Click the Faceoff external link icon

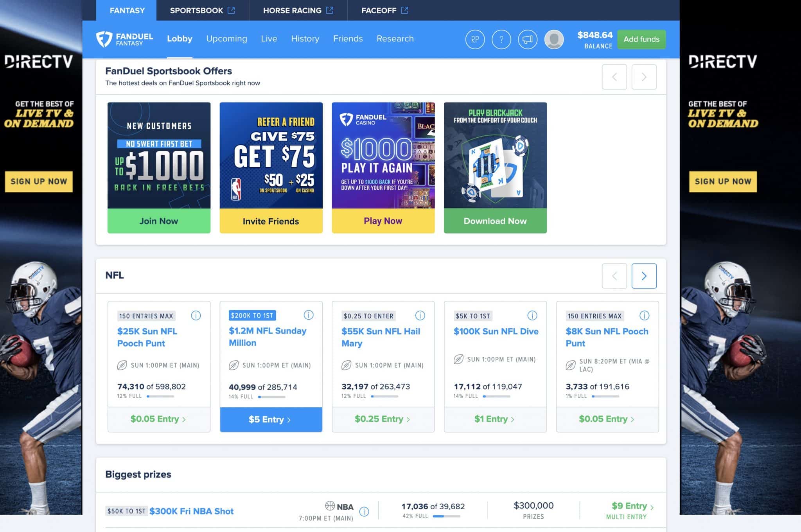404,10
